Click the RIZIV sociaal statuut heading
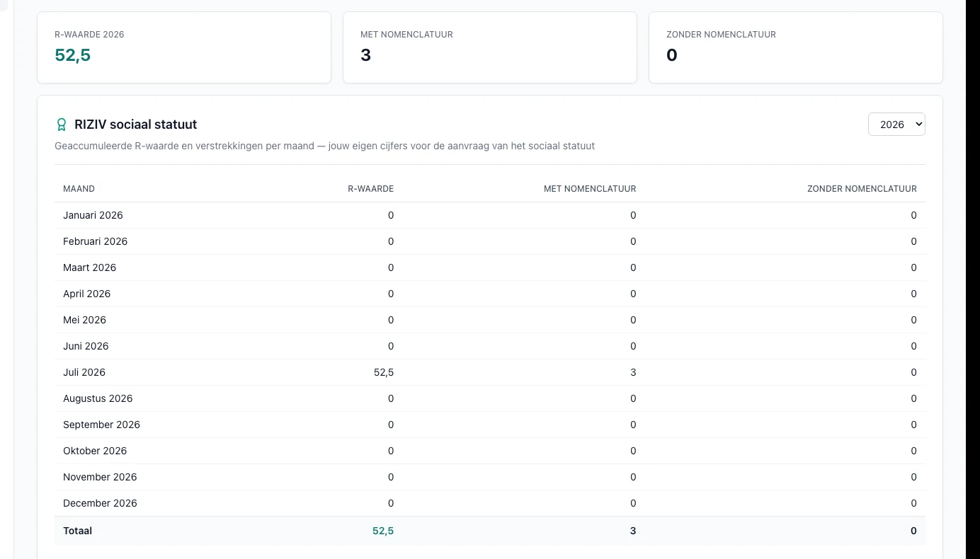The image size is (980, 559). pyautogui.click(x=136, y=125)
